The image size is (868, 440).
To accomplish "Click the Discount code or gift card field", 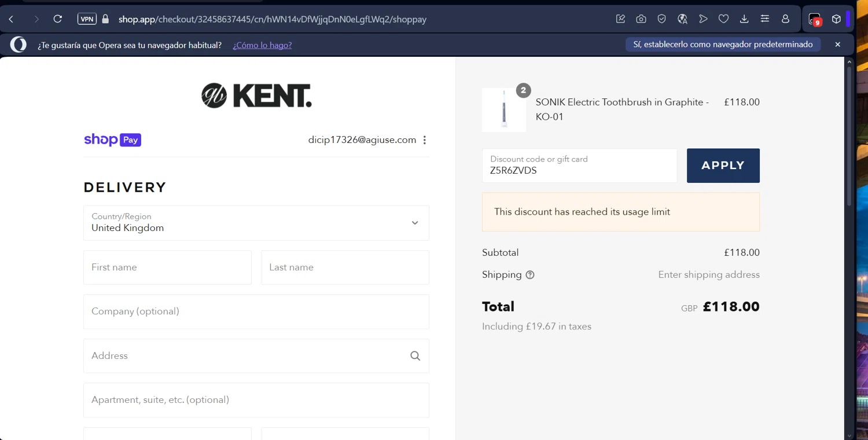I will (579, 166).
